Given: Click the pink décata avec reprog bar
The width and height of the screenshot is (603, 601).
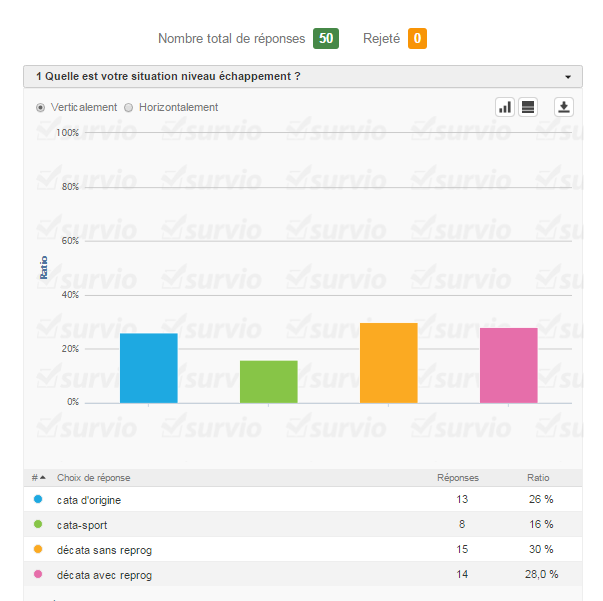Looking at the screenshot, I should click(x=508, y=365).
